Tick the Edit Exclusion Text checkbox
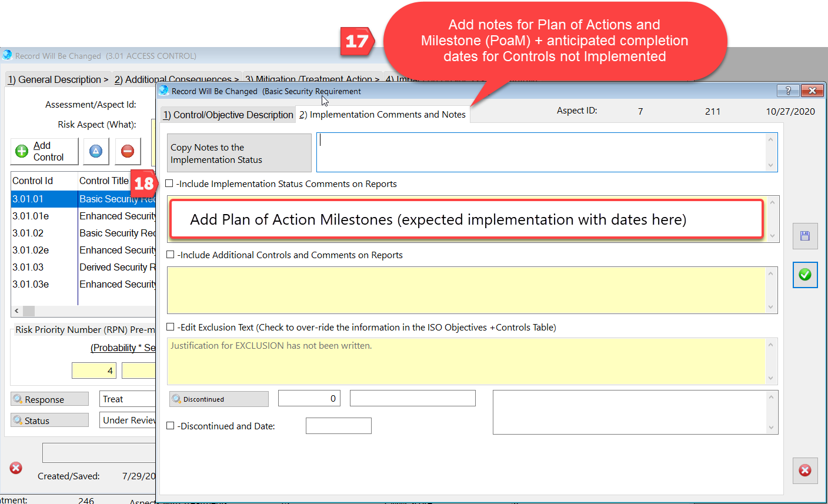828x504 pixels. [x=171, y=328]
